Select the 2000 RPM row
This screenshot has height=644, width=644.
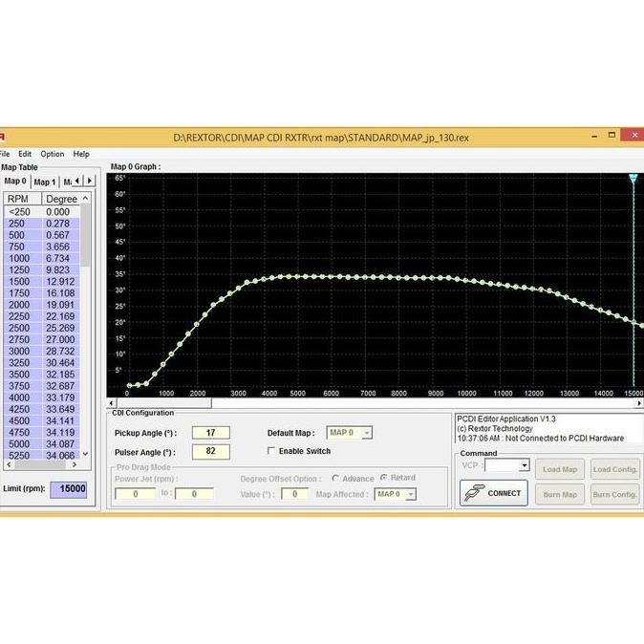42,305
